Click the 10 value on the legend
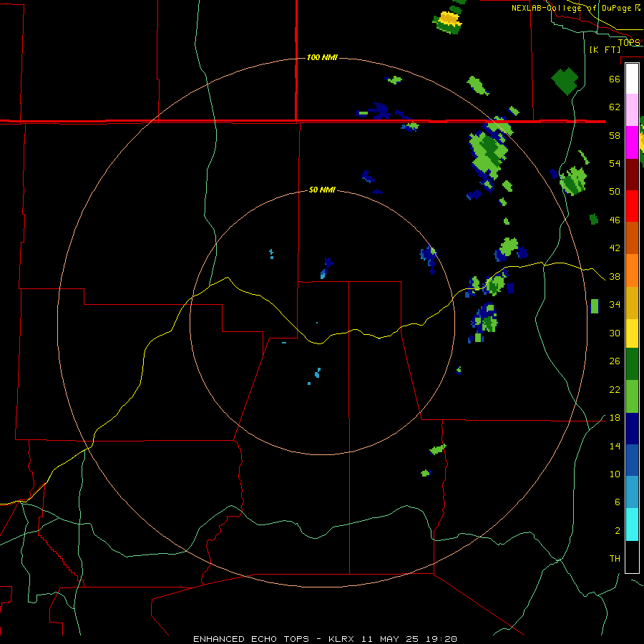644x644 pixels. click(615, 474)
